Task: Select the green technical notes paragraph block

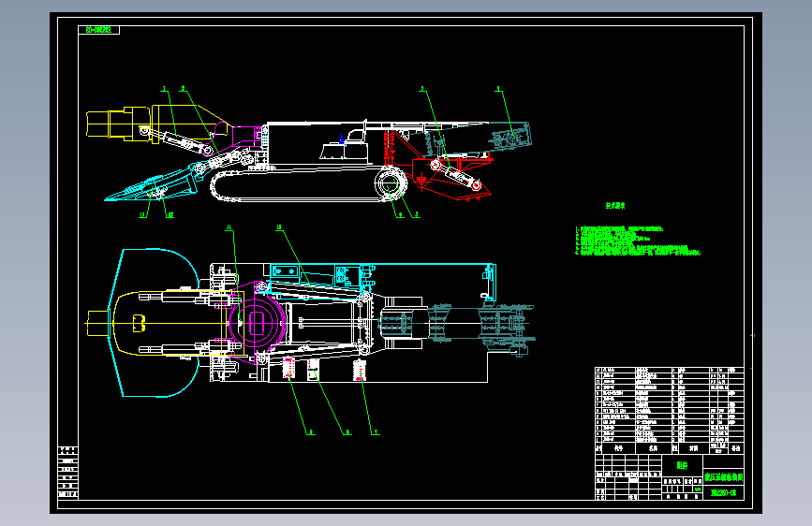Action: click(x=638, y=241)
